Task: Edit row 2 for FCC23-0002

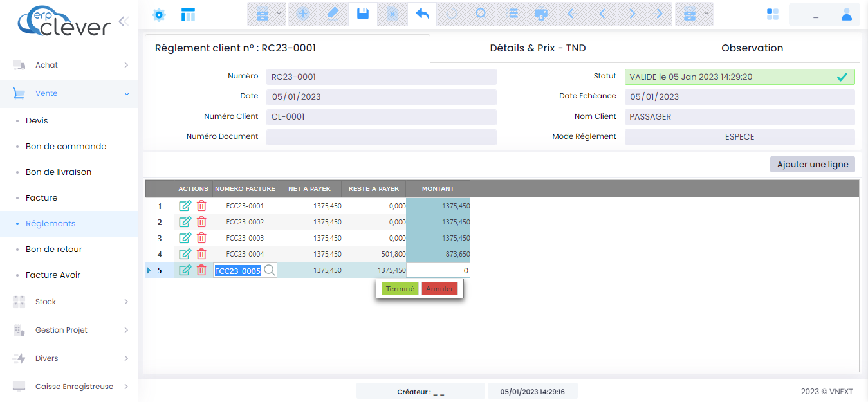Action: click(185, 222)
